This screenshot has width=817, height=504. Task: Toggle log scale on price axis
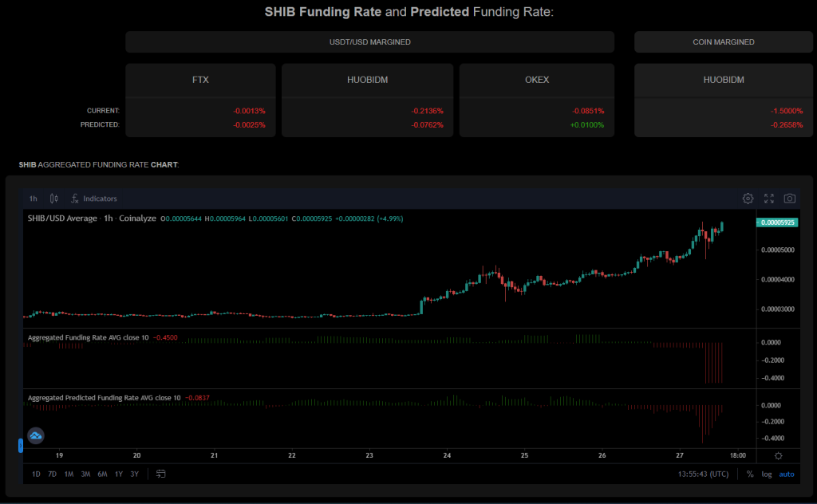767,474
